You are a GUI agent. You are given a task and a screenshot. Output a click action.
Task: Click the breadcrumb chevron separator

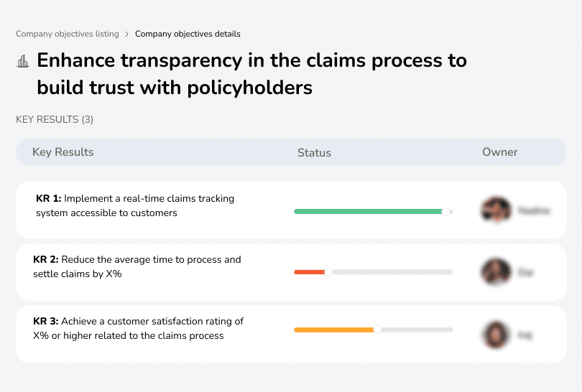(x=127, y=34)
